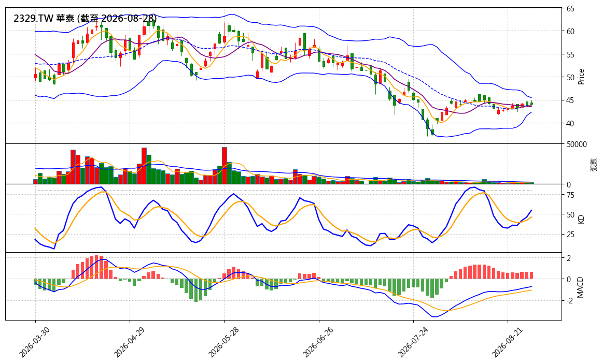This screenshot has width=603, height=364.
Task: Click the tallest red volume bar near 2026-05-28
Action: coord(225,166)
